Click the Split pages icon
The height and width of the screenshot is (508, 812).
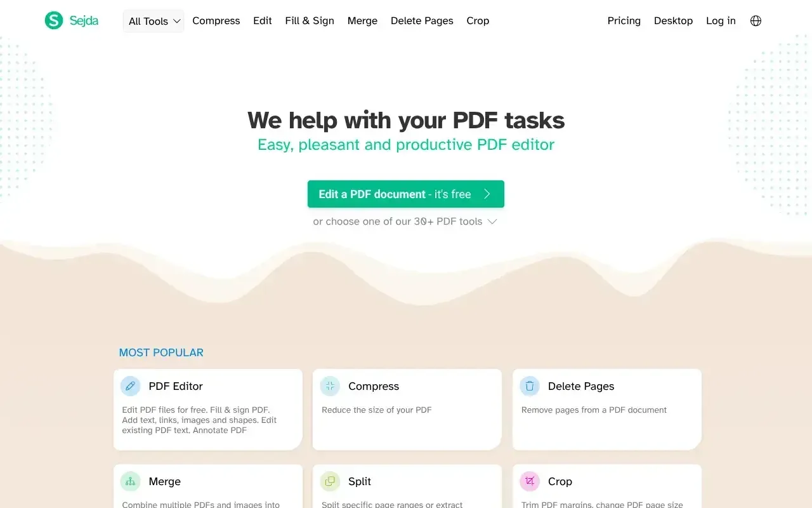330,481
